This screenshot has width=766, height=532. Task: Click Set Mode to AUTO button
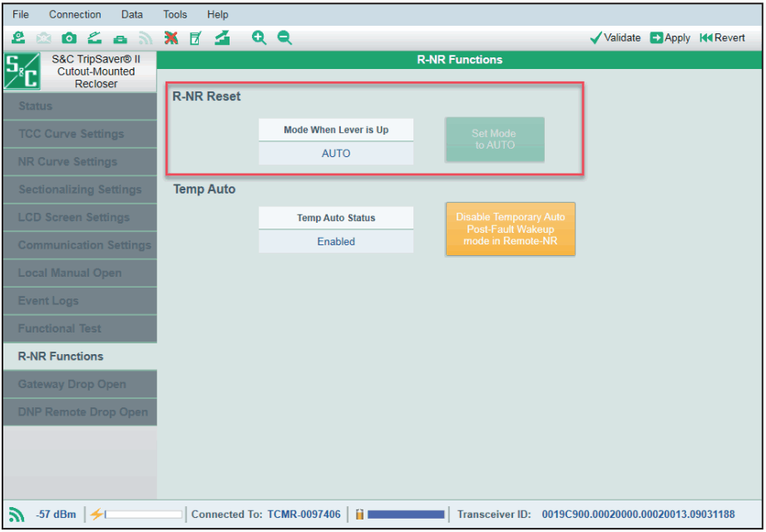point(495,139)
